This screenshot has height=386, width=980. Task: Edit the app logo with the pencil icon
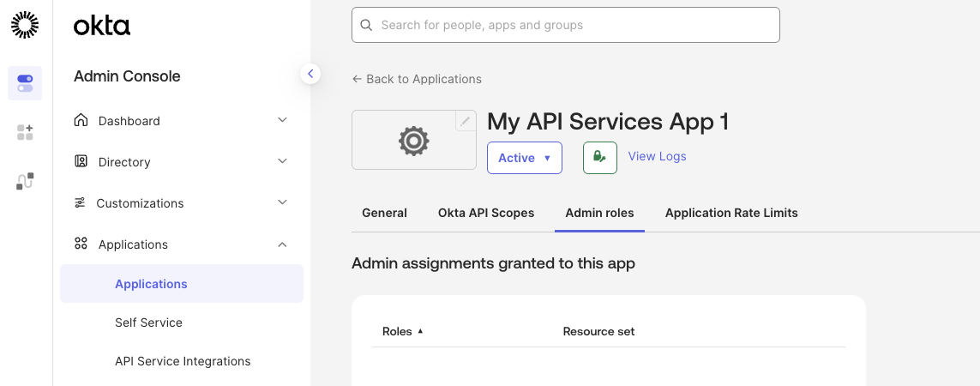[465, 121]
